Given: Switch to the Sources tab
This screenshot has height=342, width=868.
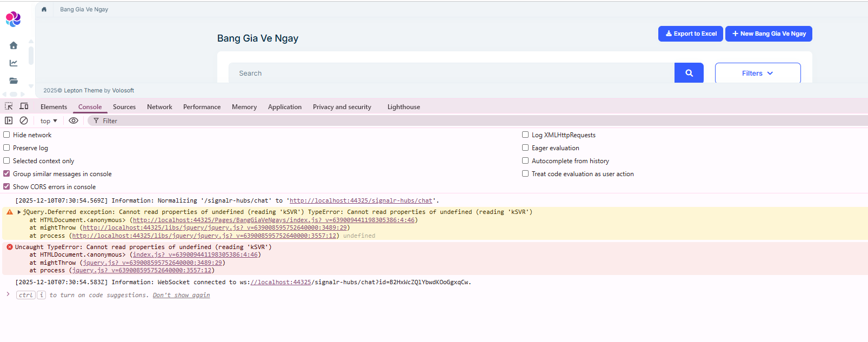Looking at the screenshot, I should tap(124, 107).
